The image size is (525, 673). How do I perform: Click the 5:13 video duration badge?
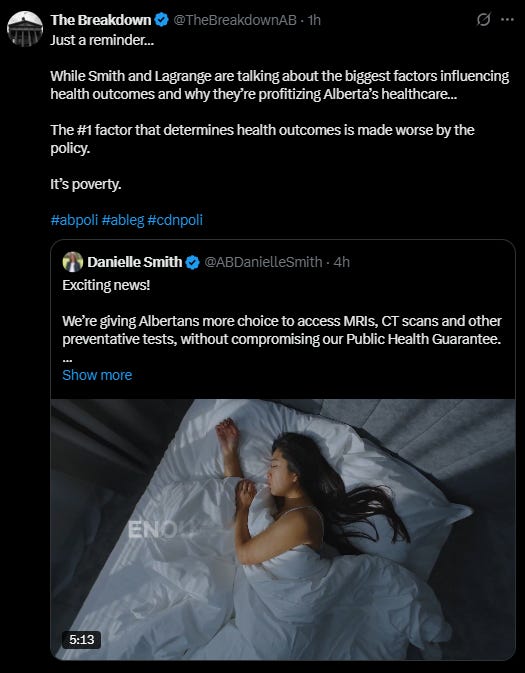pyautogui.click(x=82, y=640)
